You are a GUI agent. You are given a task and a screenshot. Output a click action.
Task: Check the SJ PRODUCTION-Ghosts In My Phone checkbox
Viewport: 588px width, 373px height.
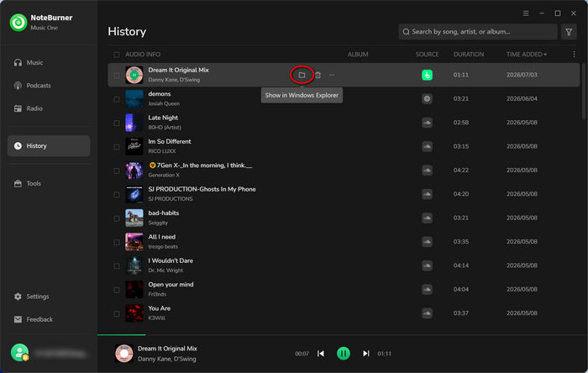(x=117, y=195)
